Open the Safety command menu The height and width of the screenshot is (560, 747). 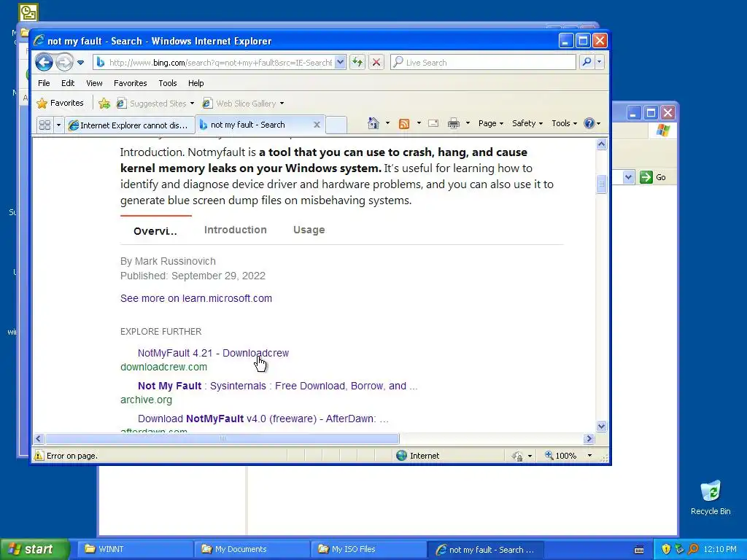click(527, 123)
